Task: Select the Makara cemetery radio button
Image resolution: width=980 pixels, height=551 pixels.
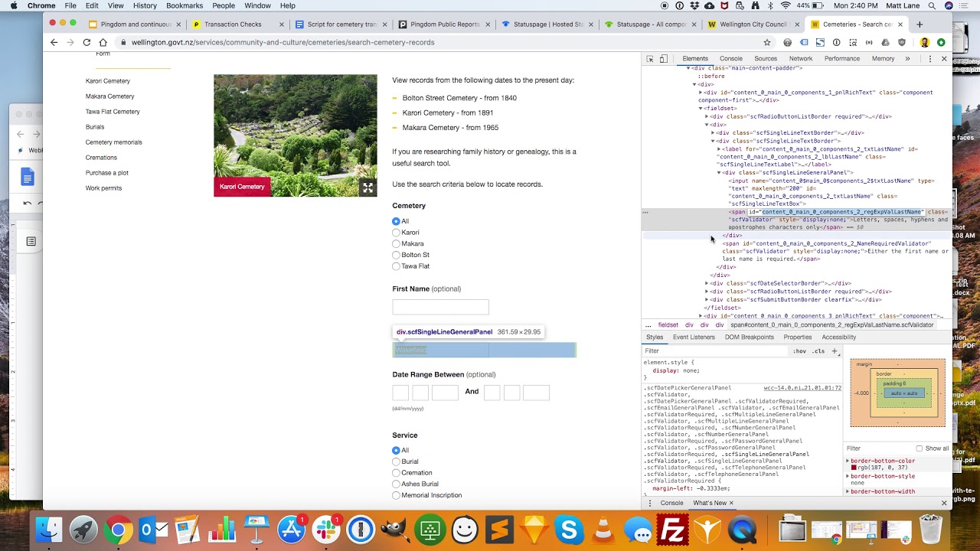Action: 396,243
